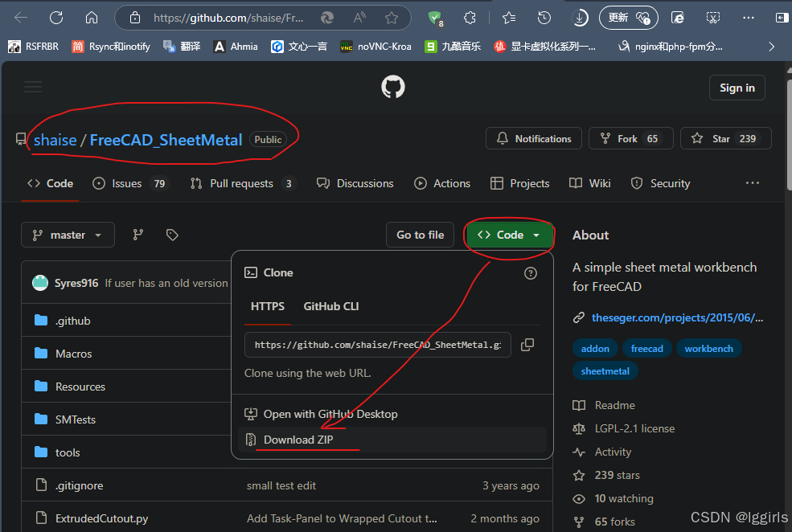Image resolution: width=792 pixels, height=532 pixels.
Task: Click the Sign in button
Action: coord(737,88)
